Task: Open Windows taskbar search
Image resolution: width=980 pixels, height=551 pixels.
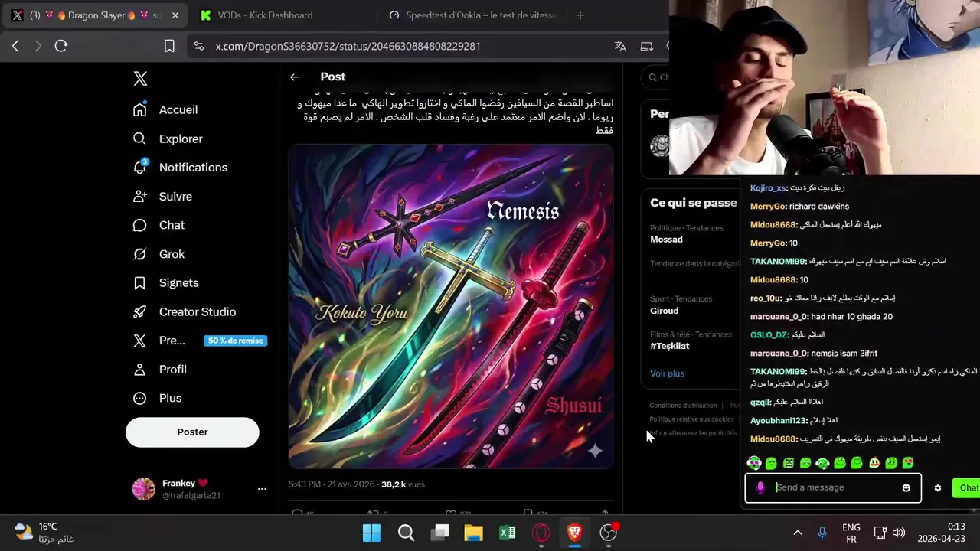Action: (406, 533)
